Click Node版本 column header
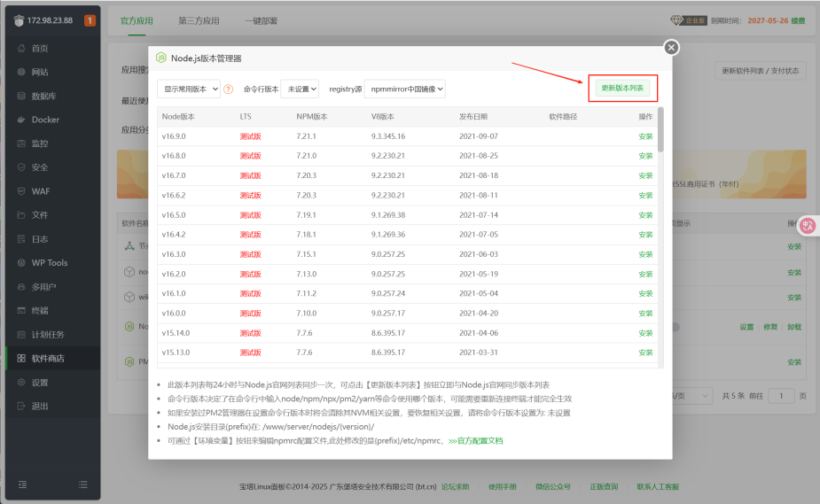 [178, 116]
